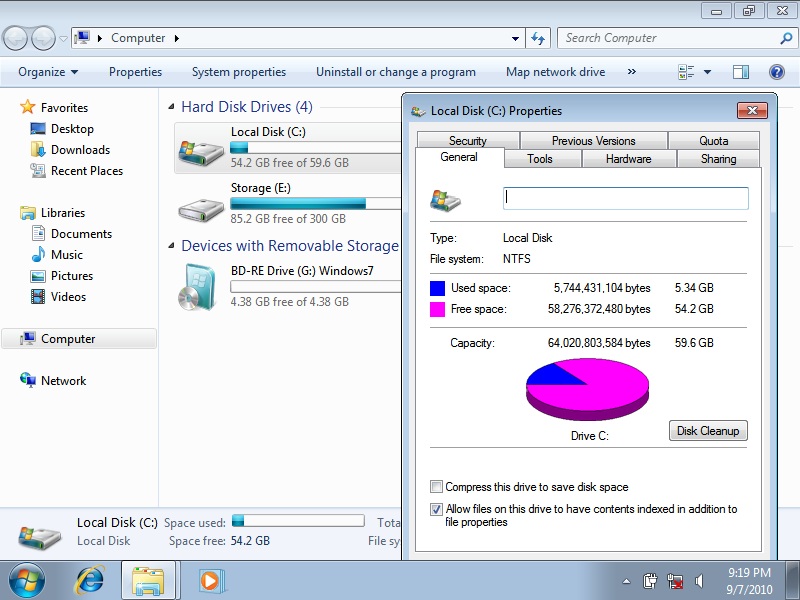Launch Internet Explorer from taskbar

coord(89,581)
